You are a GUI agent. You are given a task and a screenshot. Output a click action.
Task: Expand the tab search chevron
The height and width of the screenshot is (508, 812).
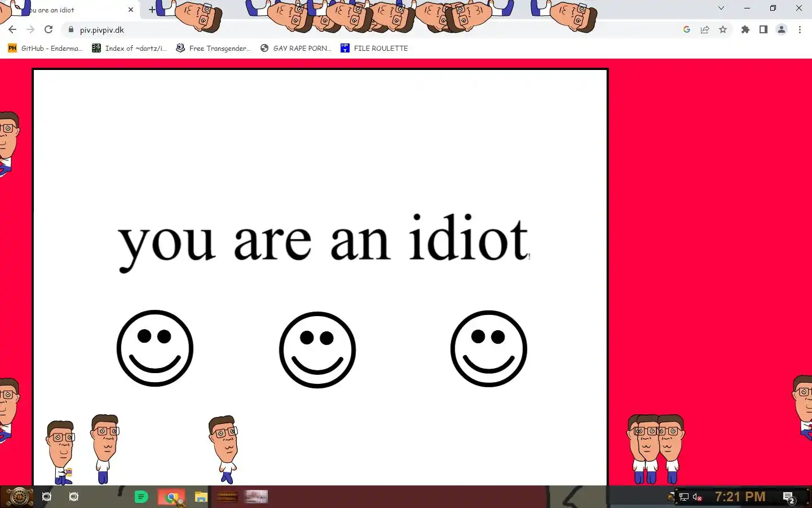721,8
